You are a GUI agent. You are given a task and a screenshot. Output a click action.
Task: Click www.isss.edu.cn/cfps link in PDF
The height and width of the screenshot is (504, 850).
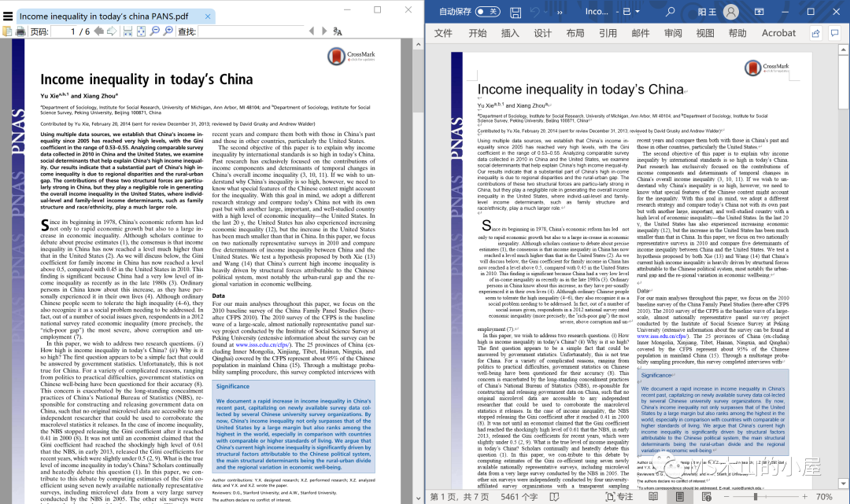point(263,344)
